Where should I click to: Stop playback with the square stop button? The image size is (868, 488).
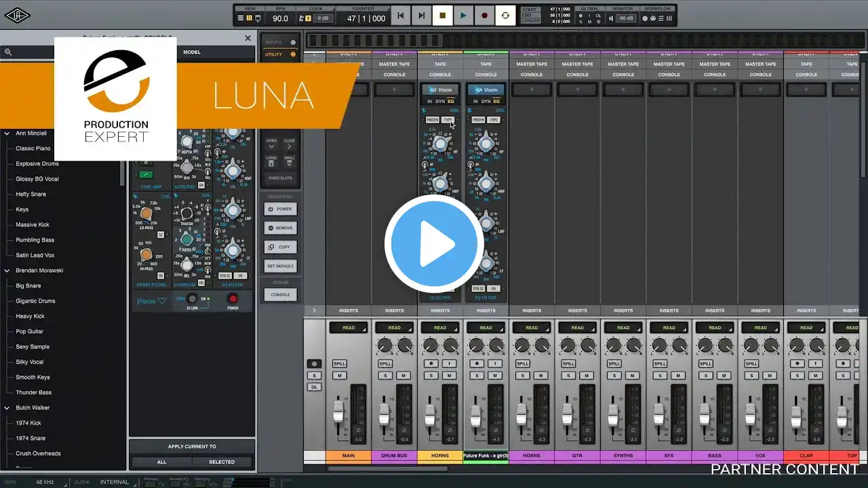pyautogui.click(x=443, y=15)
